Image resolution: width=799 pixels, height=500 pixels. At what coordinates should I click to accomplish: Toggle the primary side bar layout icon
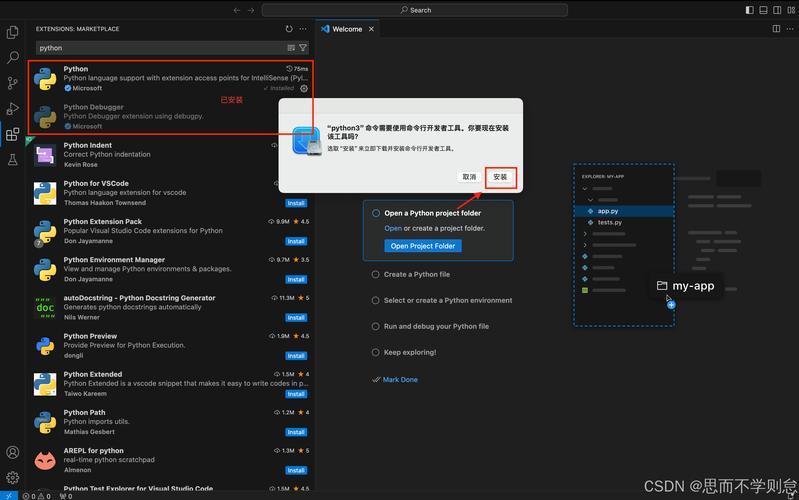(750, 10)
